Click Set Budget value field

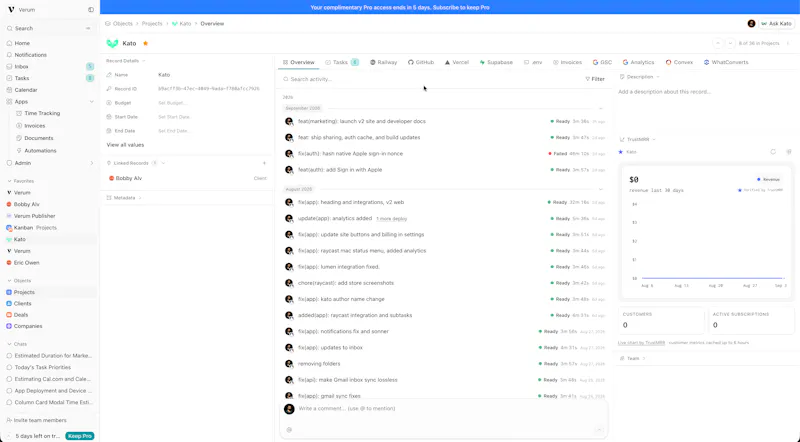172,103
